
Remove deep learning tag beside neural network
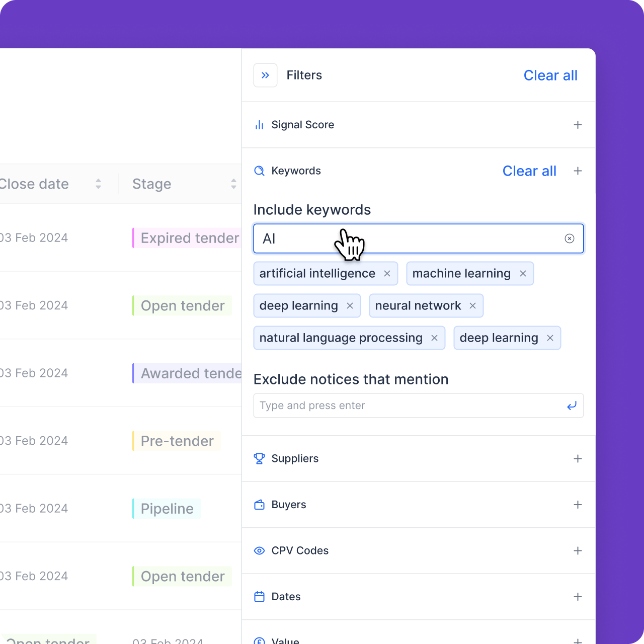(x=350, y=306)
